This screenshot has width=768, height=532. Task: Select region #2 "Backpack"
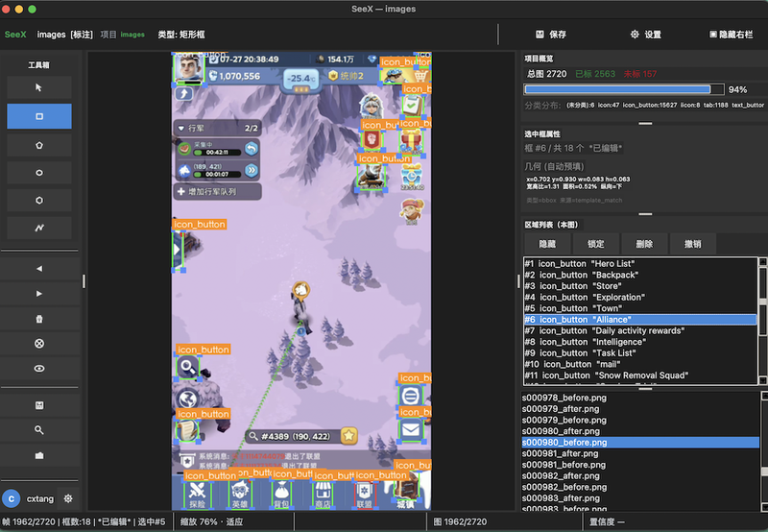(x=640, y=275)
